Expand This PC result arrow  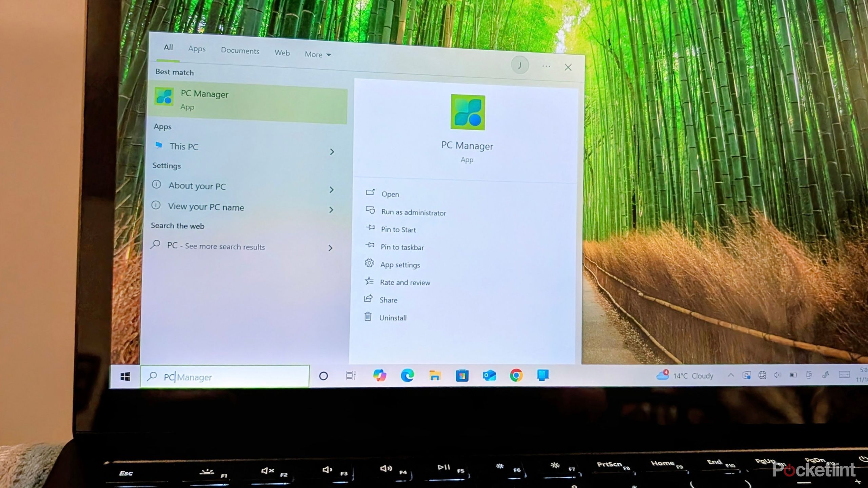tap(332, 152)
